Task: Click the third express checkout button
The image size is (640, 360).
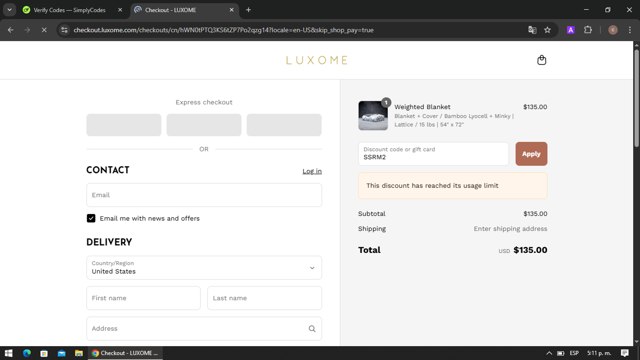Action: pos(284,125)
